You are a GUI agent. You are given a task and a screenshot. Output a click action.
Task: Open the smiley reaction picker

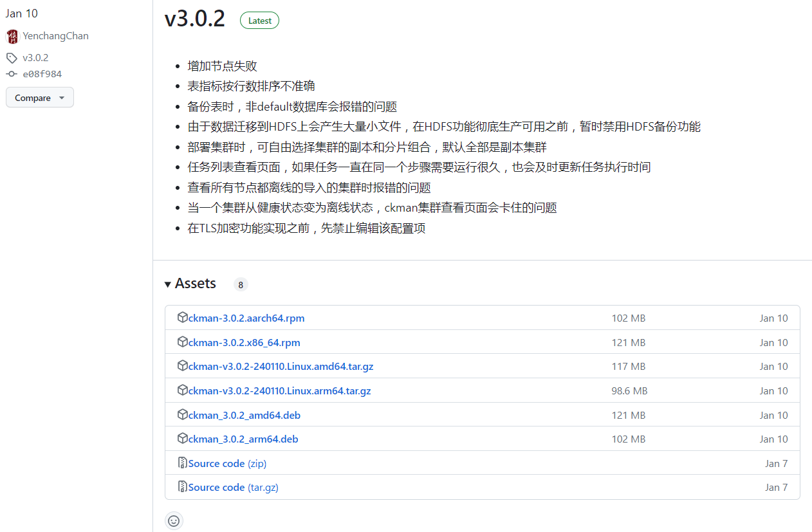174,520
